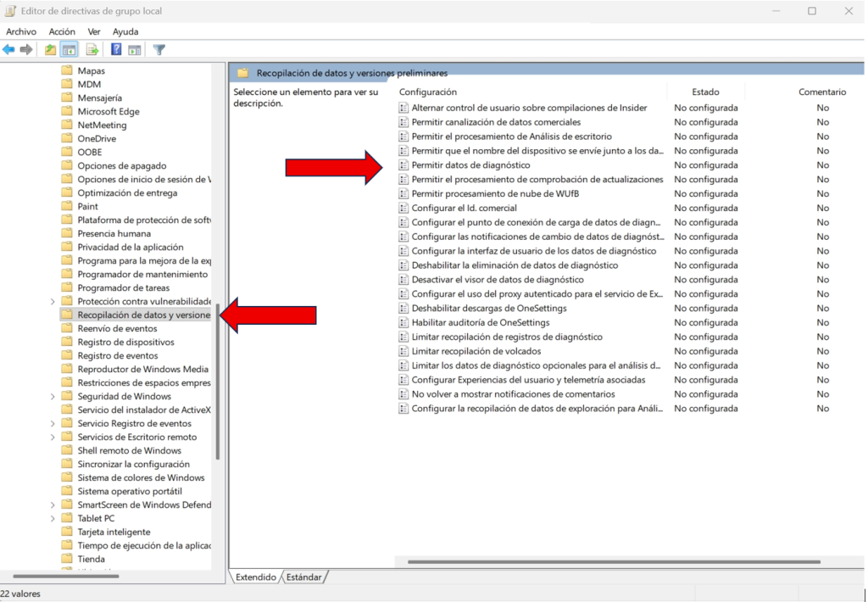Screen dimensions: 868x602
Task: Select the Permitir datos de diagnóstico setting
Action: [x=474, y=164]
